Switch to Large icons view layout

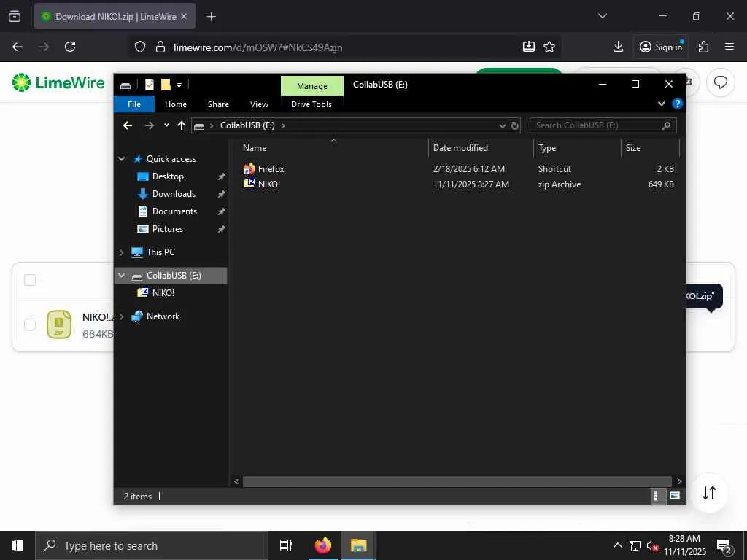click(x=675, y=496)
